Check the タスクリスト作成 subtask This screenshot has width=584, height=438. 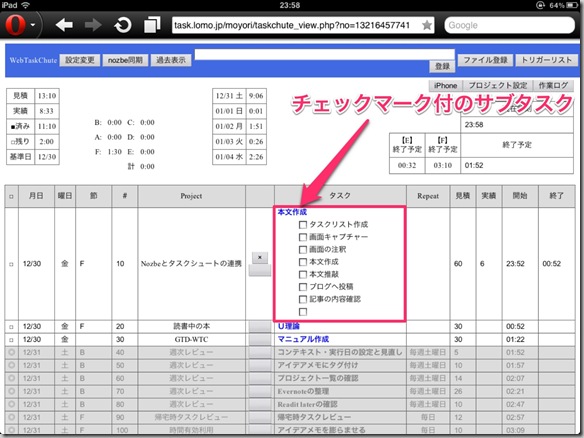(303, 225)
